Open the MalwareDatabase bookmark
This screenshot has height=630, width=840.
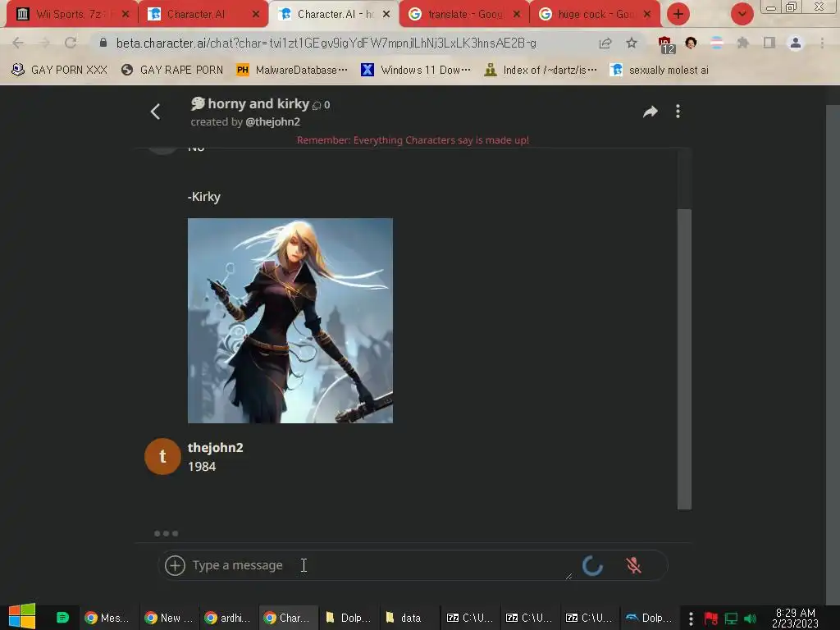point(292,70)
